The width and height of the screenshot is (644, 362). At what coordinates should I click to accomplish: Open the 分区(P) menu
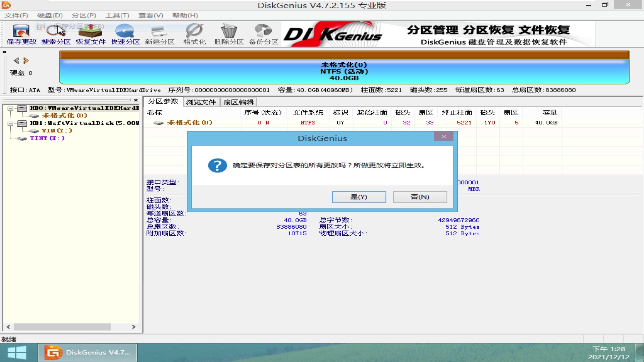point(84,15)
